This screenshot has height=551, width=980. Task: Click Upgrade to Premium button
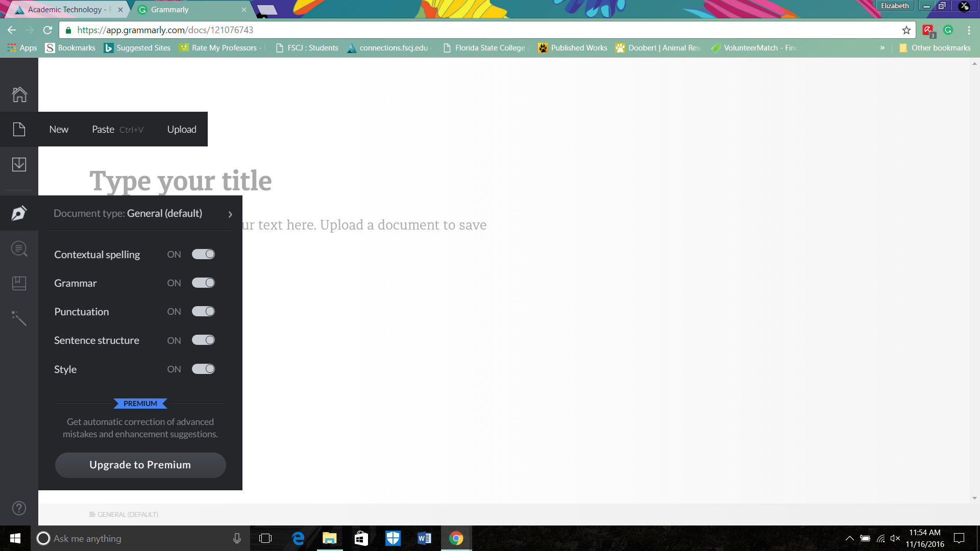[140, 465]
